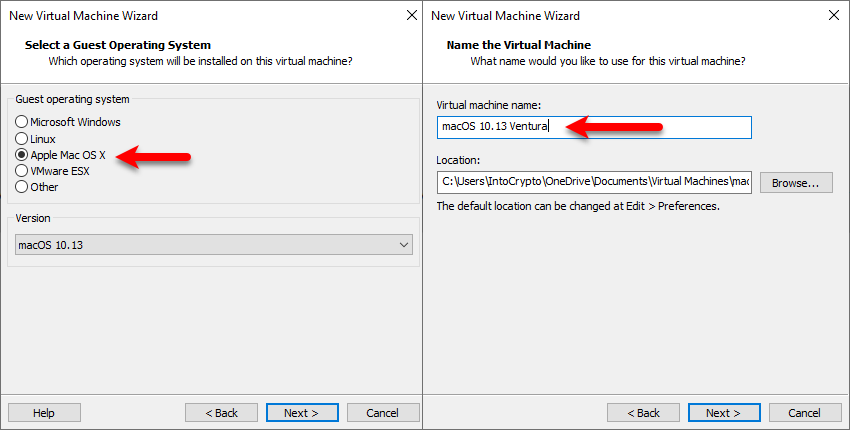
Task: Cancel the Name the Virtual Machine wizard
Action: [x=804, y=413]
